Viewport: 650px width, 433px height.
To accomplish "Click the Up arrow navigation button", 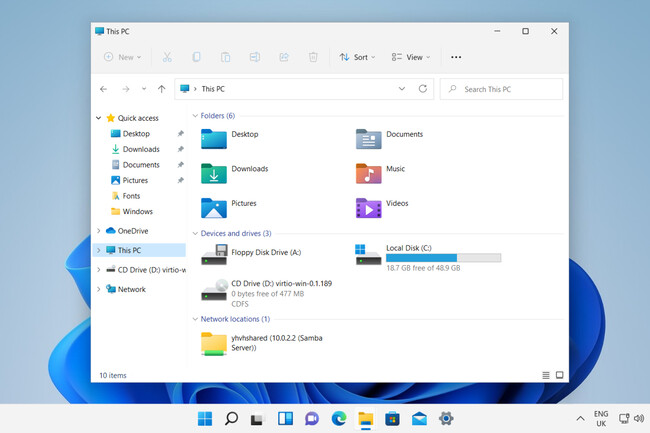I will (x=161, y=89).
